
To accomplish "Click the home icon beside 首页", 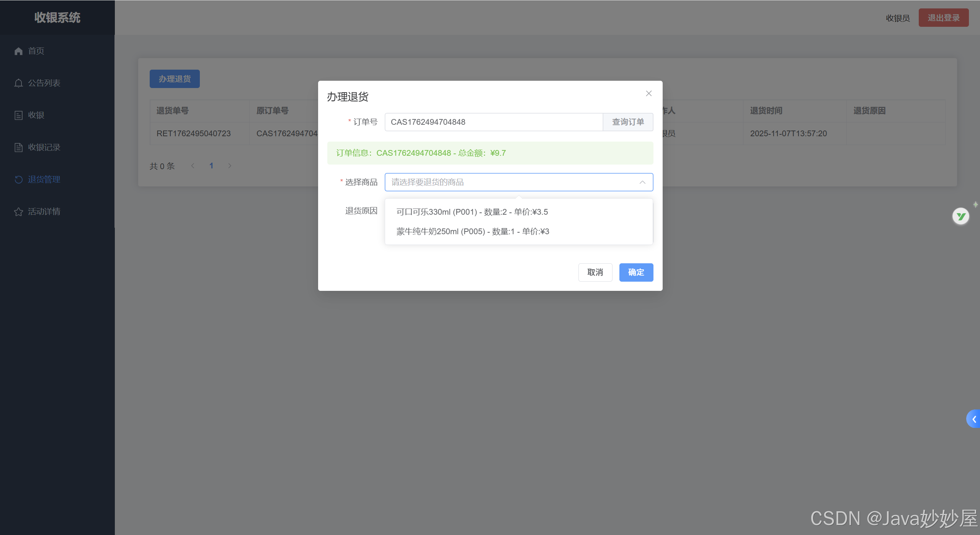I will tap(18, 51).
